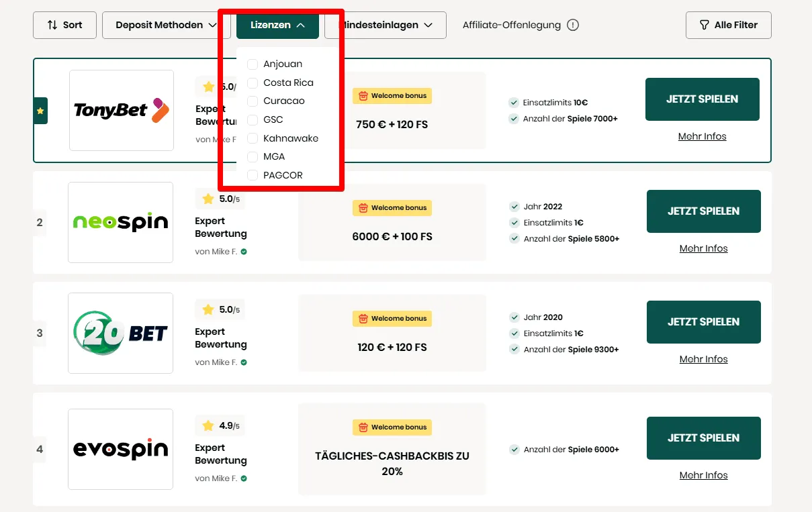Click the verified badge after Mike F. on neospin
The width and height of the screenshot is (812, 512).
tap(244, 252)
